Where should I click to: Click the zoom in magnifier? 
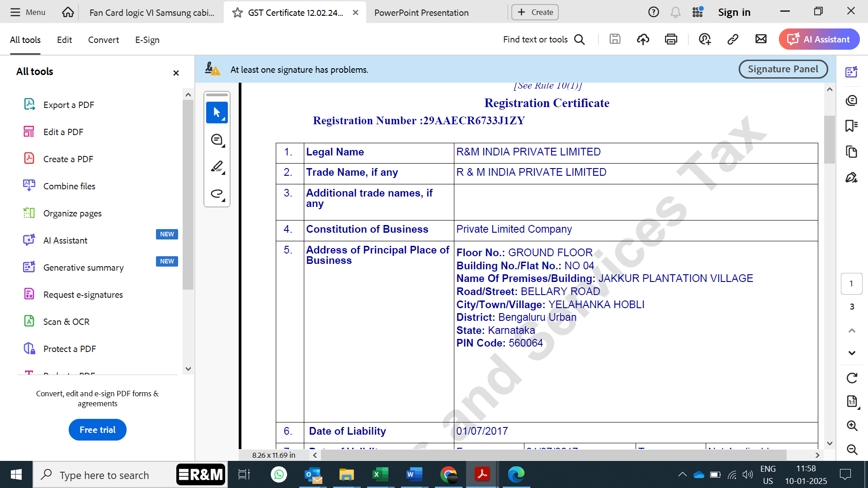click(x=852, y=426)
